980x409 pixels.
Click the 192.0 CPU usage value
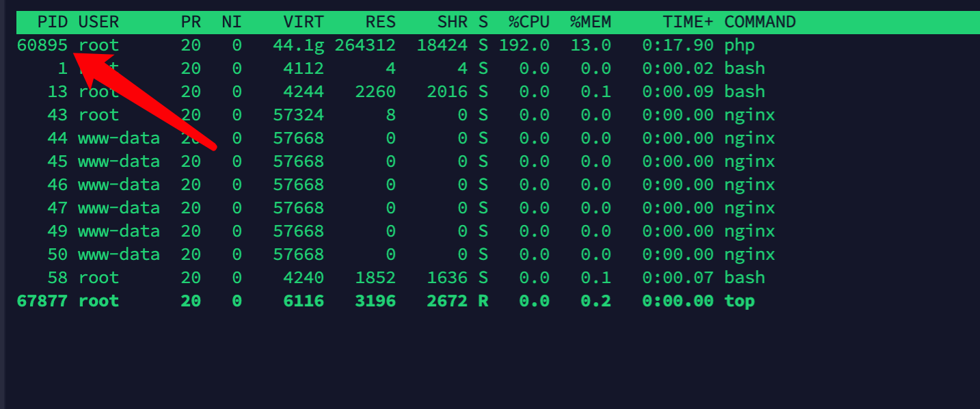pos(523,45)
